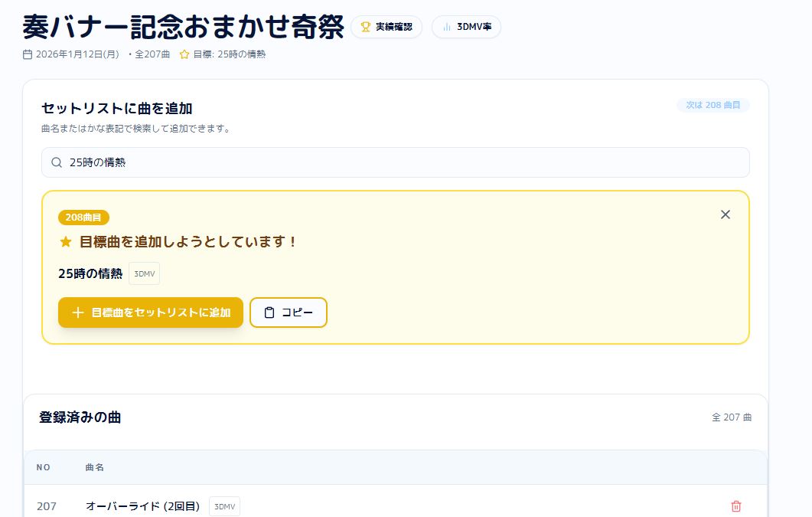The image size is (812, 517).
Task: Click the 次は 208 曲目 indicator
Action: click(713, 105)
